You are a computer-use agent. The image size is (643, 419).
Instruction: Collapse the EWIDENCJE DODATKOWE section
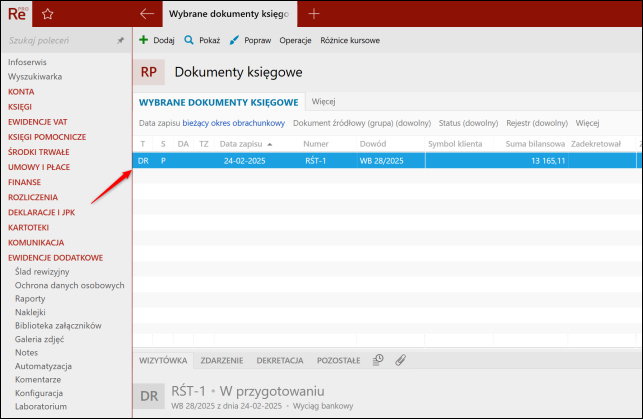point(55,258)
